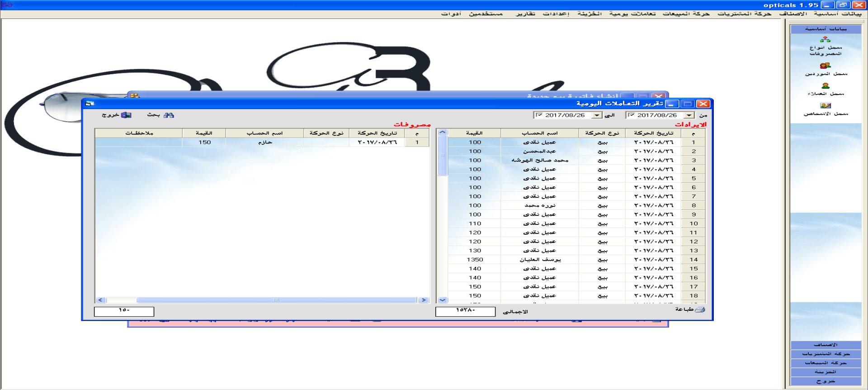Select the حركة المبيعات sidebar panel button
The height and width of the screenshot is (390, 868).
click(x=826, y=363)
